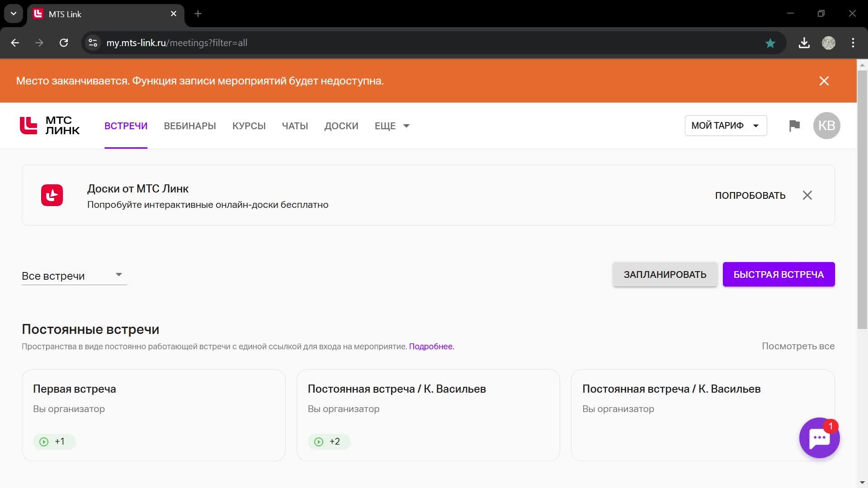
Task: Open the МОЙ ТАРИФ dropdown
Action: click(x=726, y=126)
